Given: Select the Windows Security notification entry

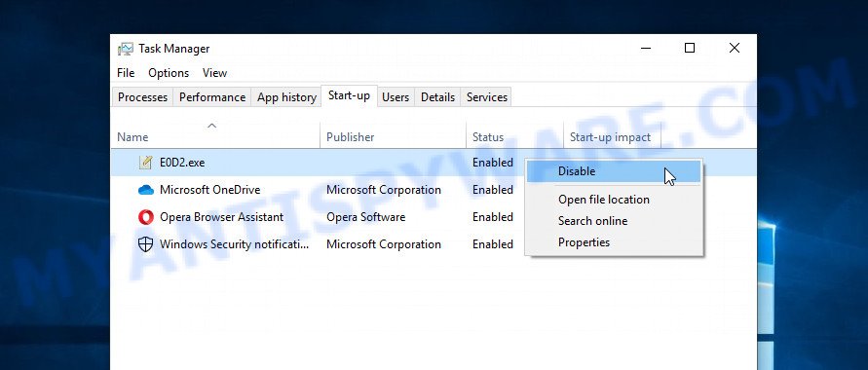Looking at the screenshot, I should [234, 243].
